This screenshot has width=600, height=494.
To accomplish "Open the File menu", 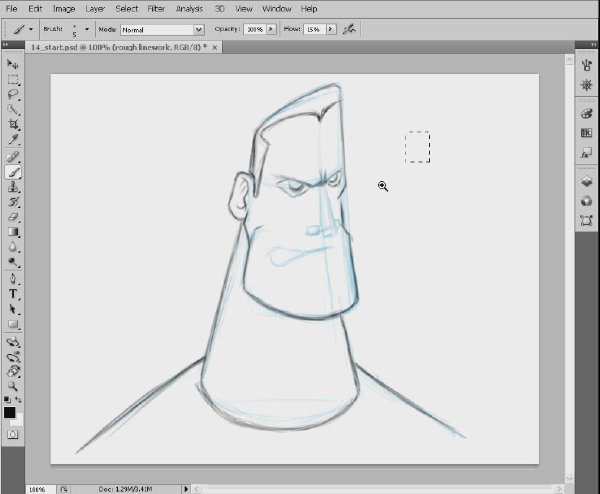I will point(11,8).
